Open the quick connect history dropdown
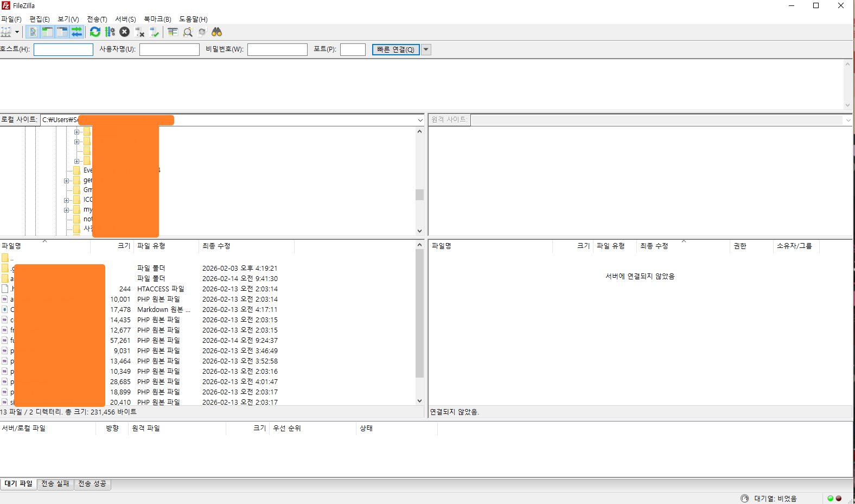This screenshot has width=855, height=504. pos(426,49)
